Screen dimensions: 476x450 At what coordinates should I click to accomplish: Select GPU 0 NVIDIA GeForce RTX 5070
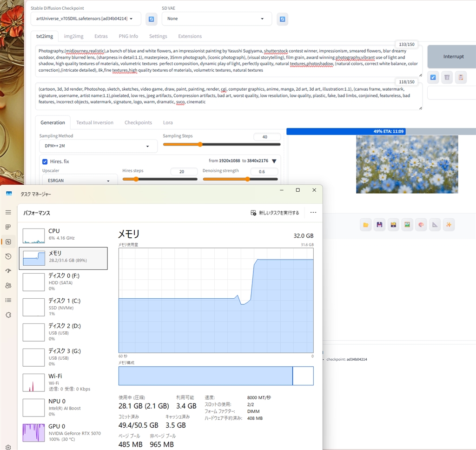click(x=63, y=433)
